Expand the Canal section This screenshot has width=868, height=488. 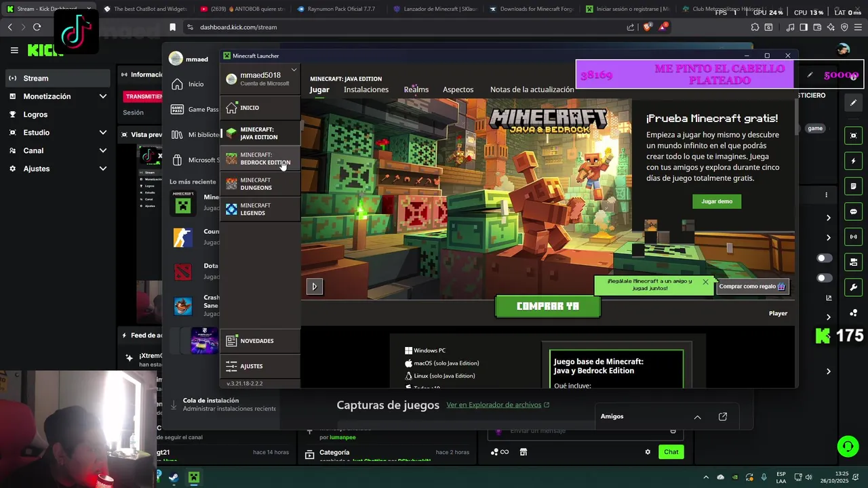tap(58, 150)
